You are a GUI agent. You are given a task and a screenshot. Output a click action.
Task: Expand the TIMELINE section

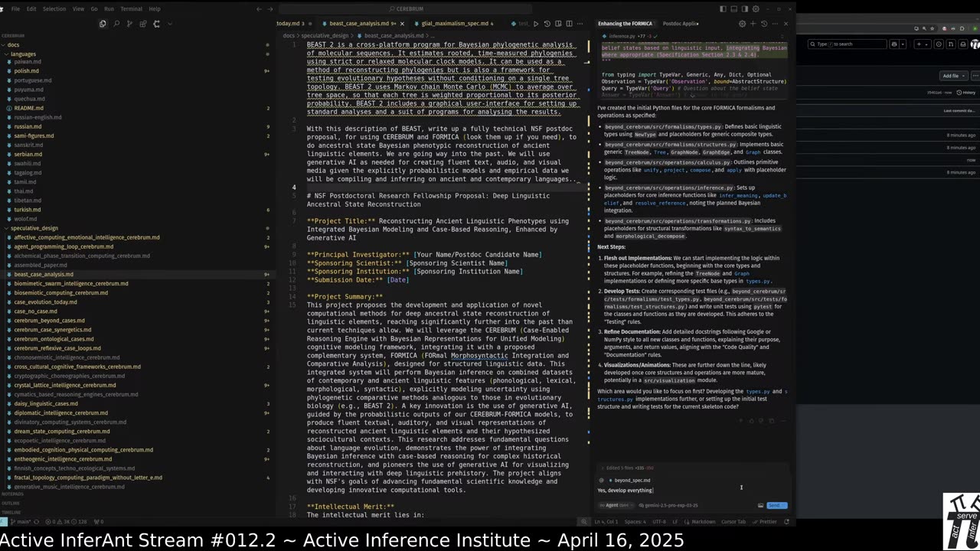(11, 512)
